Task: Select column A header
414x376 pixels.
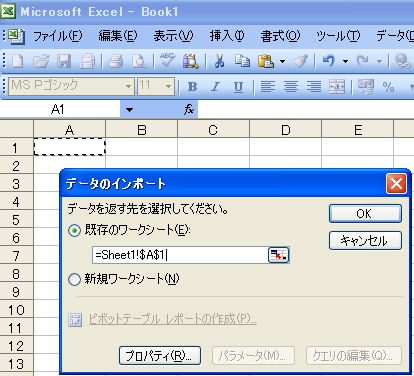Action: point(69,130)
